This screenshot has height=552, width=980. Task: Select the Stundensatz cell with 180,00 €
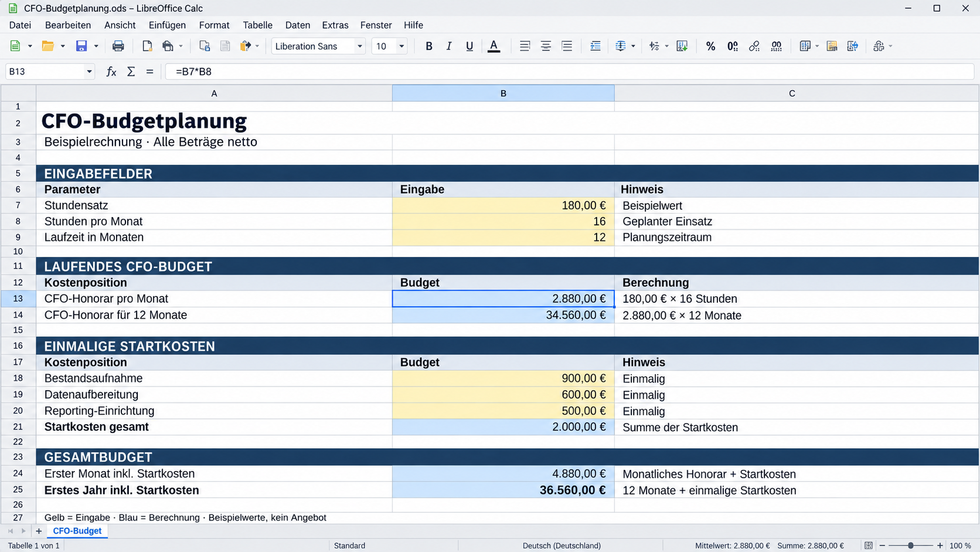tap(503, 205)
